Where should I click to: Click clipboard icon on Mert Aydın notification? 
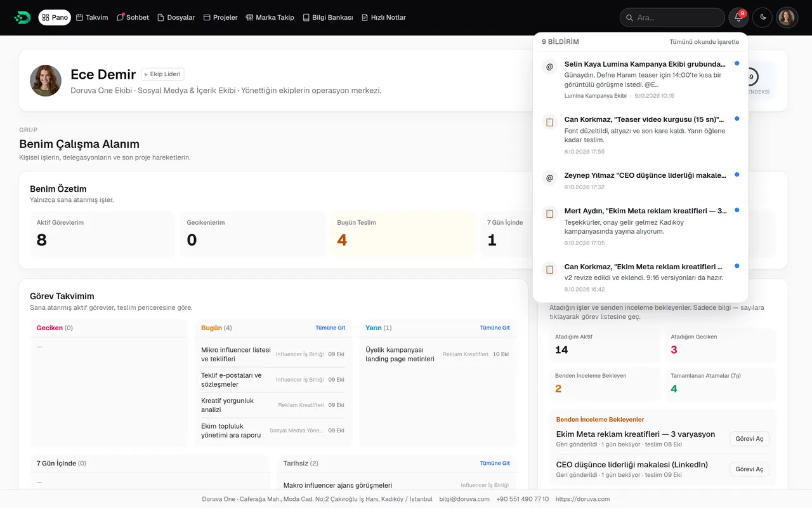(x=550, y=213)
